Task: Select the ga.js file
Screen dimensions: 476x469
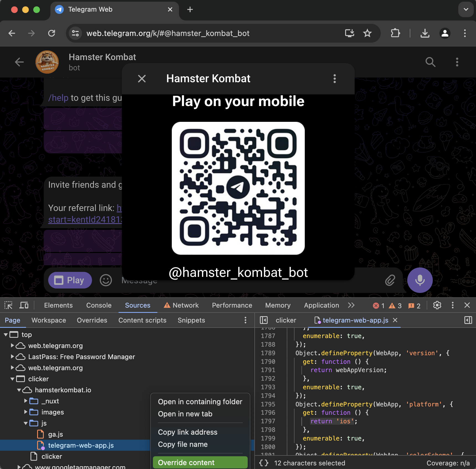Action: pos(56,434)
